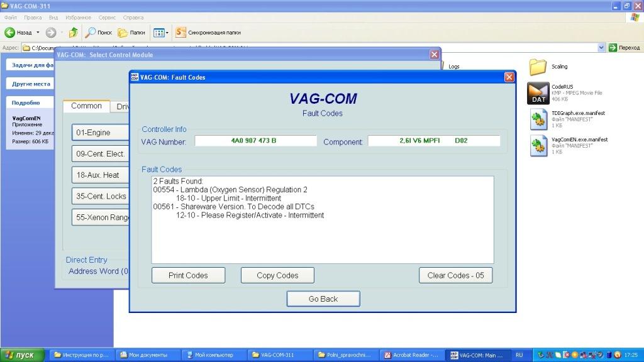Select the TDIGraph.exe.manifest file icon

538,119
